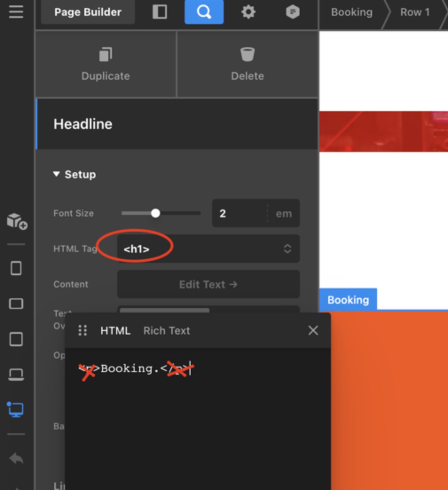Select the laptop viewport icon

point(16,375)
